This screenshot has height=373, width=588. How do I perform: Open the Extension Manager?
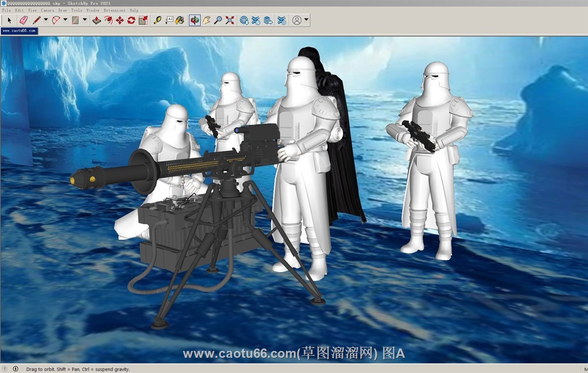282,20
